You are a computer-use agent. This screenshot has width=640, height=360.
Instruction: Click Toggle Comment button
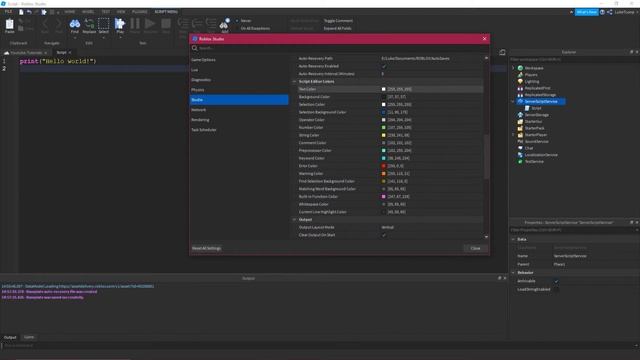[x=338, y=21]
